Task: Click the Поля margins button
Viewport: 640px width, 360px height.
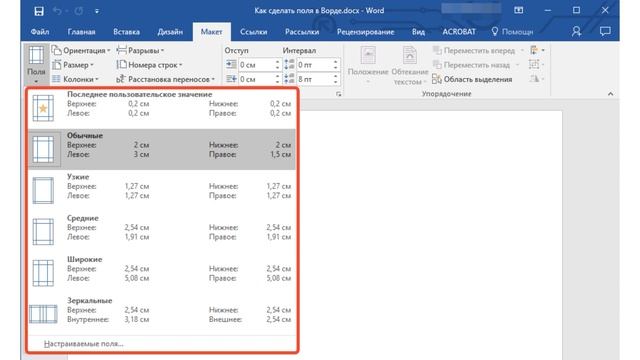Action: (36, 64)
